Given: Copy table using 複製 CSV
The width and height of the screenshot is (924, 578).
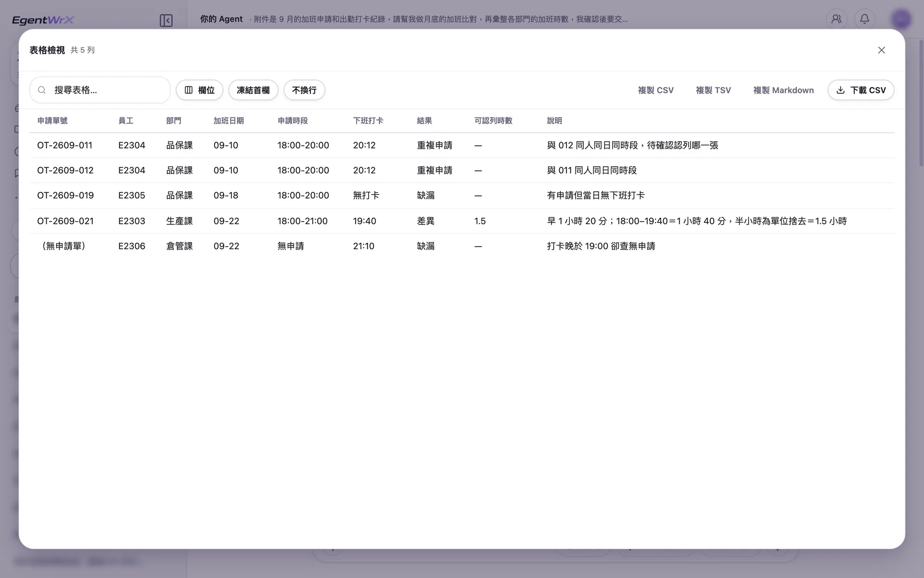Looking at the screenshot, I should [655, 90].
